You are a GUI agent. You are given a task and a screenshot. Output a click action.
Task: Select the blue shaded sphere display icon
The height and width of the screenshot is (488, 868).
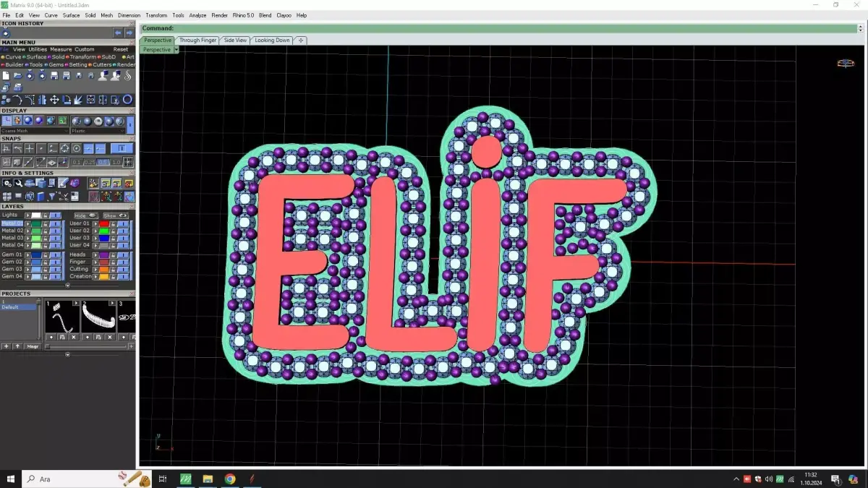click(x=28, y=121)
